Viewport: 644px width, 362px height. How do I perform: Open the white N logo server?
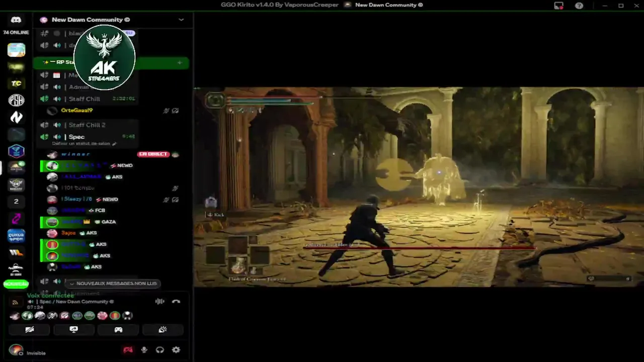pos(16,117)
